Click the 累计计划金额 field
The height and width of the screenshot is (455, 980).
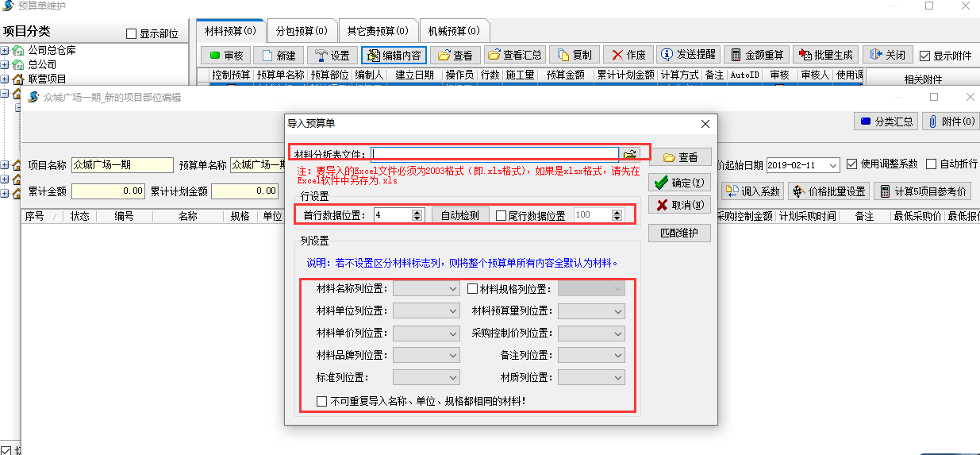[244, 191]
